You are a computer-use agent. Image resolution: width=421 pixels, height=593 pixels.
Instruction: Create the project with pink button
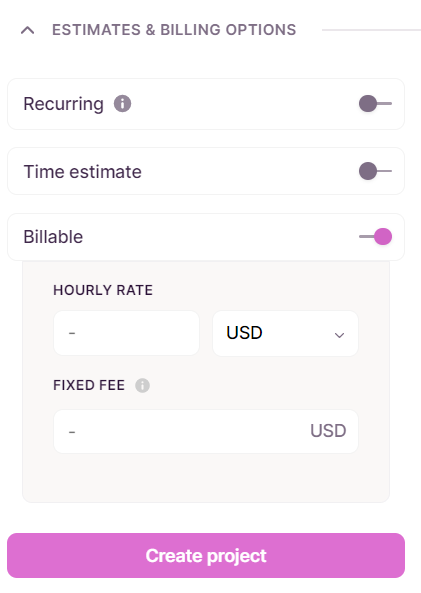point(206,556)
